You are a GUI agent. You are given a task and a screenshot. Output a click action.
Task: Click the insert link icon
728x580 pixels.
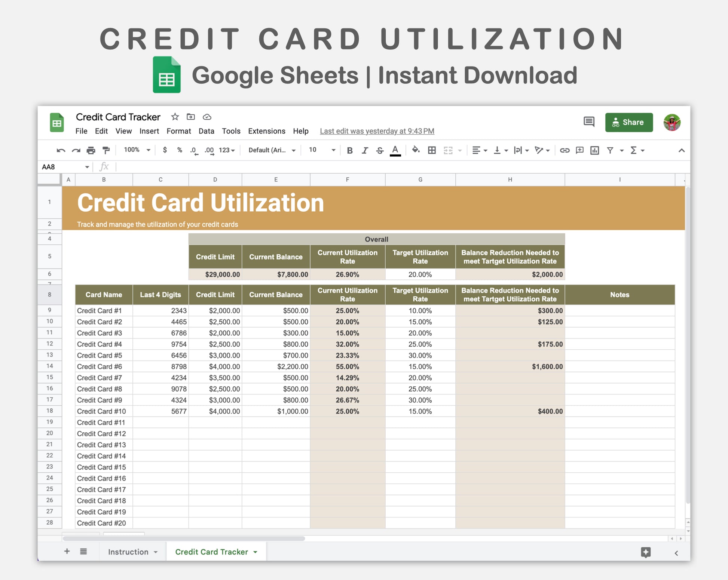[x=565, y=150]
